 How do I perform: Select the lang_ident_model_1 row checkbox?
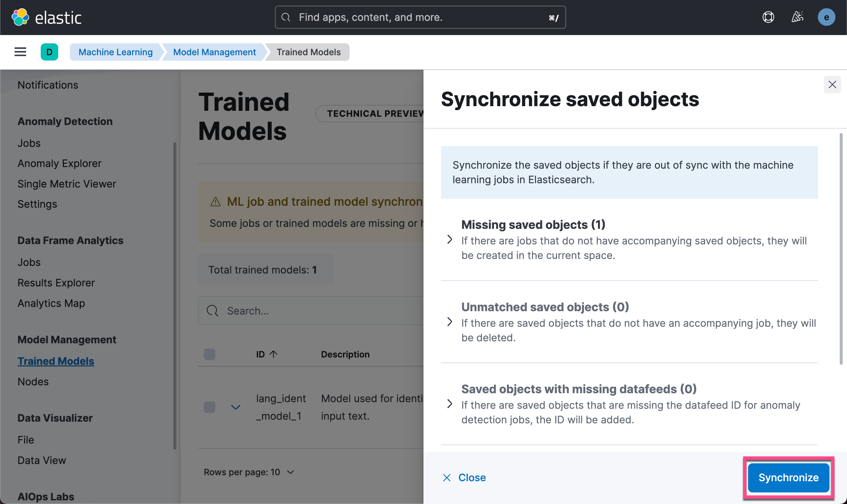coord(210,407)
